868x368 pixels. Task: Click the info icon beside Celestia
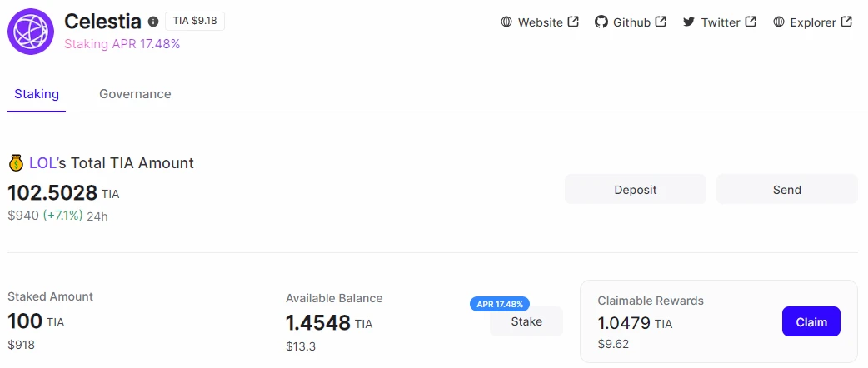[153, 22]
